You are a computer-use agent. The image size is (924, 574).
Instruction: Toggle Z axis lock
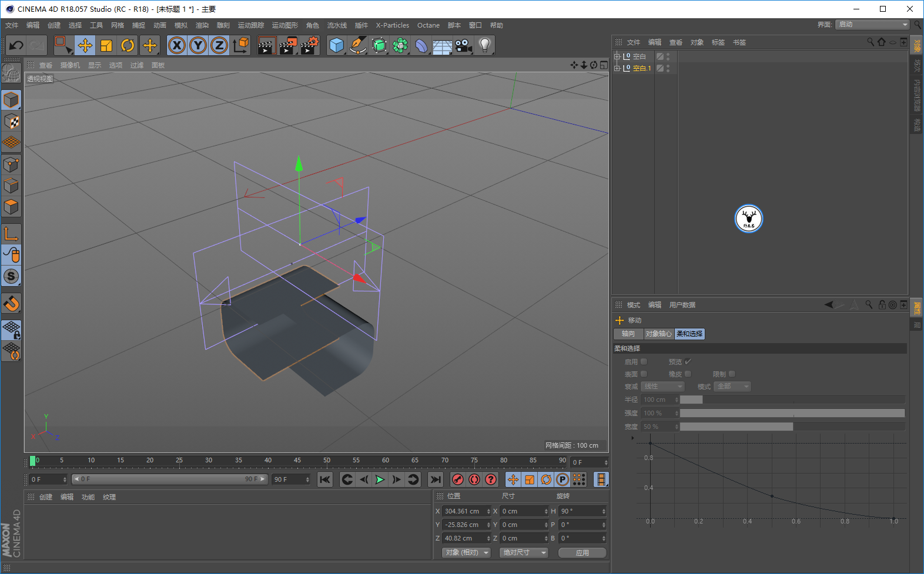pyautogui.click(x=219, y=45)
